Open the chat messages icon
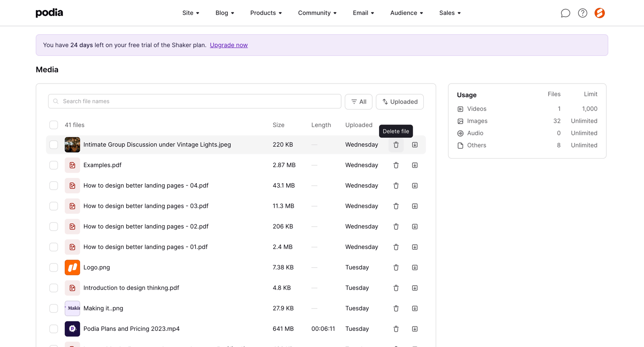The image size is (644, 347). pyautogui.click(x=565, y=13)
